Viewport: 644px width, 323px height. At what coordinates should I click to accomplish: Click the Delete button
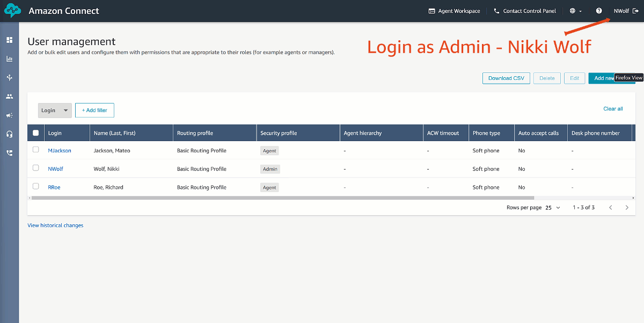point(547,78)
